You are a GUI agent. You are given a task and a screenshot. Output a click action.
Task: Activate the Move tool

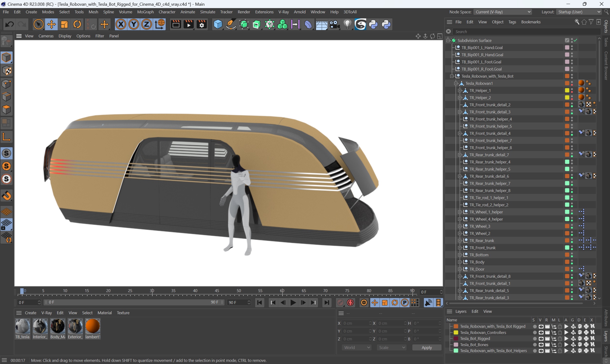pos(51,24)
